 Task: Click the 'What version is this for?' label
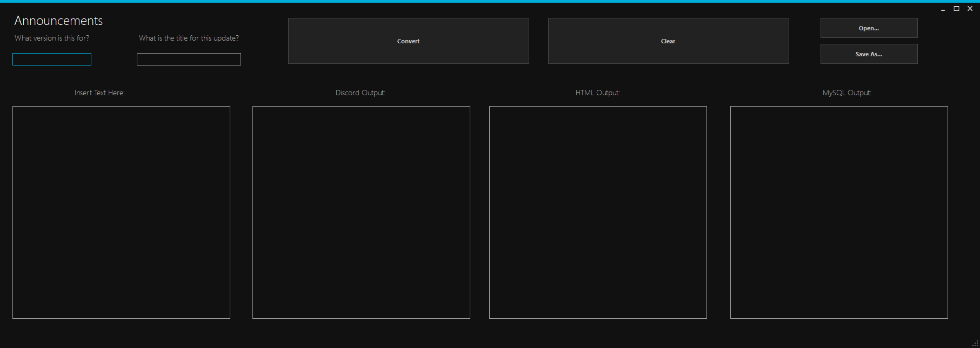point(52,38)
